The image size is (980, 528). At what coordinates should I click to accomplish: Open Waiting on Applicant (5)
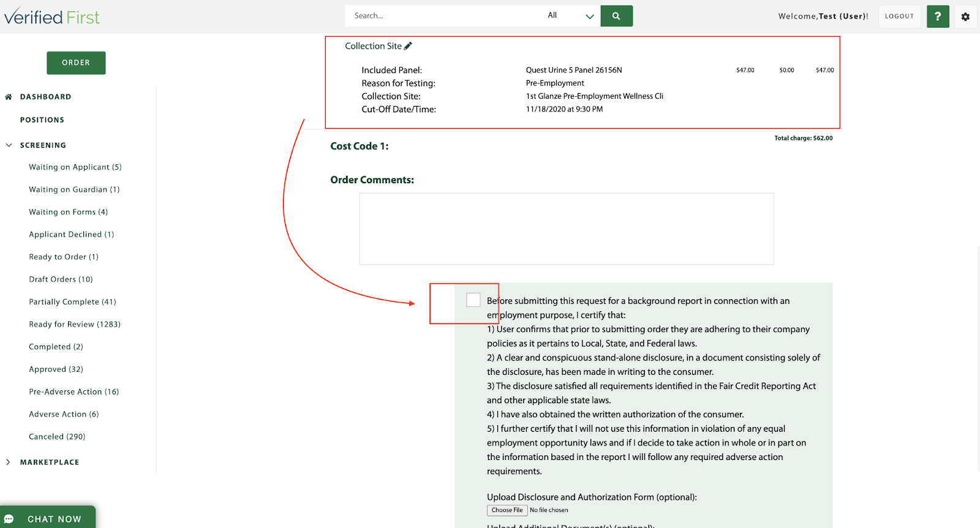pos(75,167)
